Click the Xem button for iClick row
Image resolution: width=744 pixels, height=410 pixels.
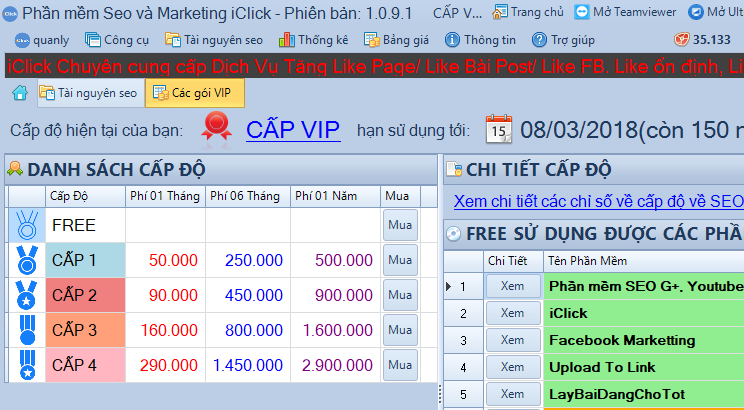[x=513, y=313]
